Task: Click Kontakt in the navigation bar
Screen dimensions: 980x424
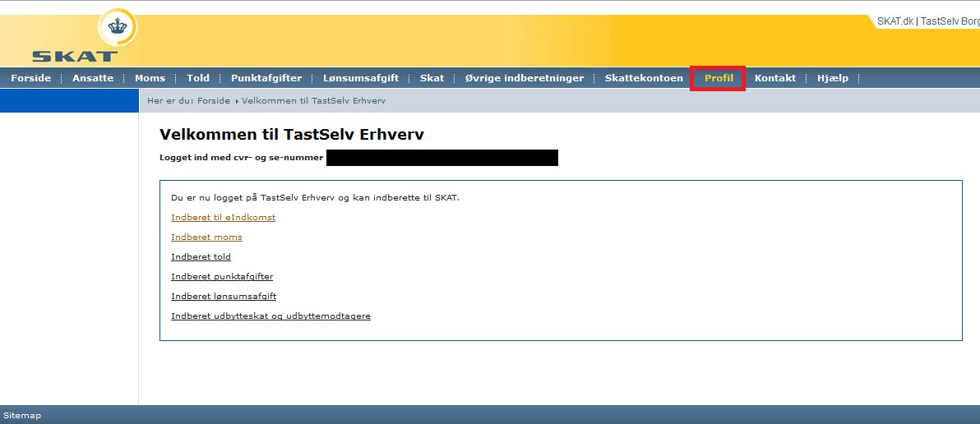Action: (x=775, y=78)
